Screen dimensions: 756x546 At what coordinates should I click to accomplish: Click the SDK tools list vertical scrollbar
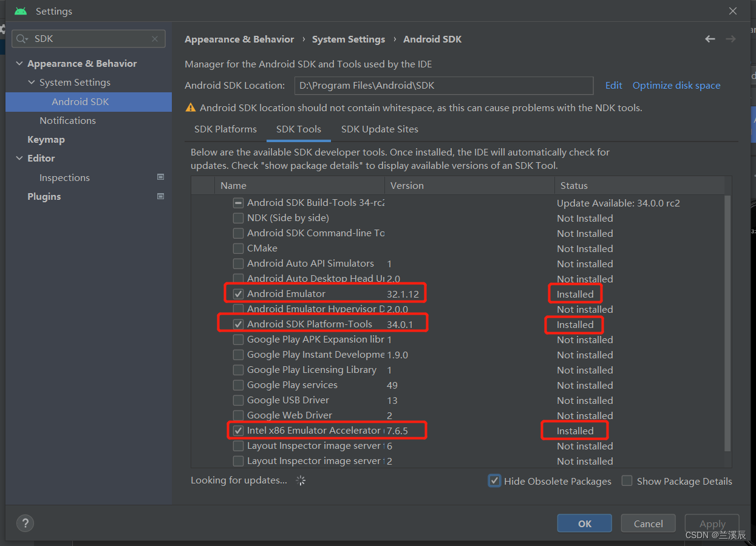coord(729,322)
